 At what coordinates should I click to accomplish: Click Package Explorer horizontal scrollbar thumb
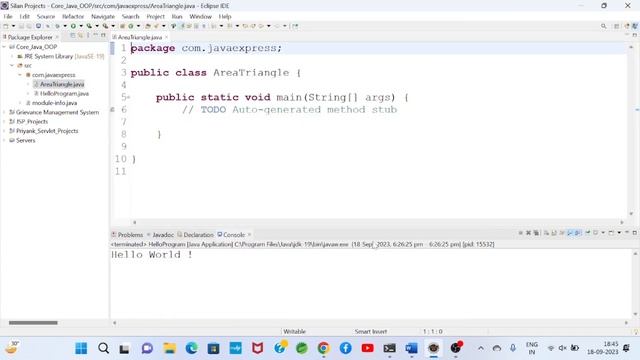[x=33, y=322]
